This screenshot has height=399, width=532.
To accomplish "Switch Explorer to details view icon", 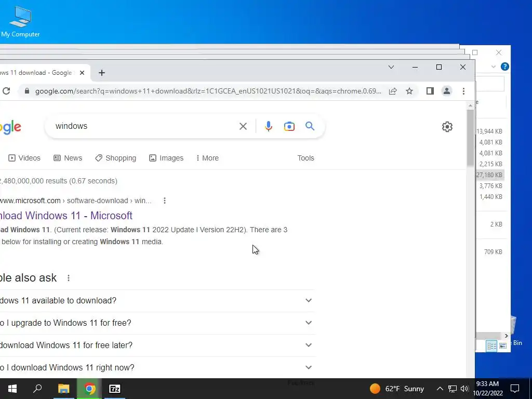I will pos(491,345).
